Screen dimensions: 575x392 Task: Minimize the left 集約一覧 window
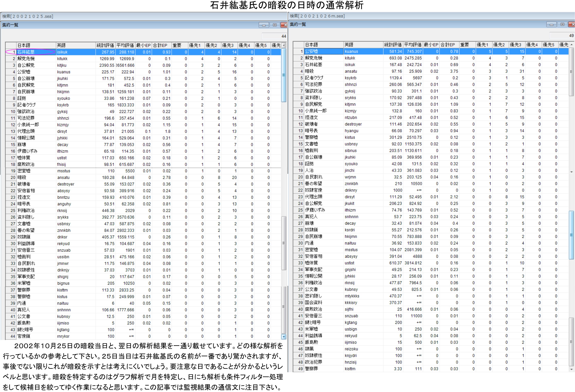click(264, 25)
